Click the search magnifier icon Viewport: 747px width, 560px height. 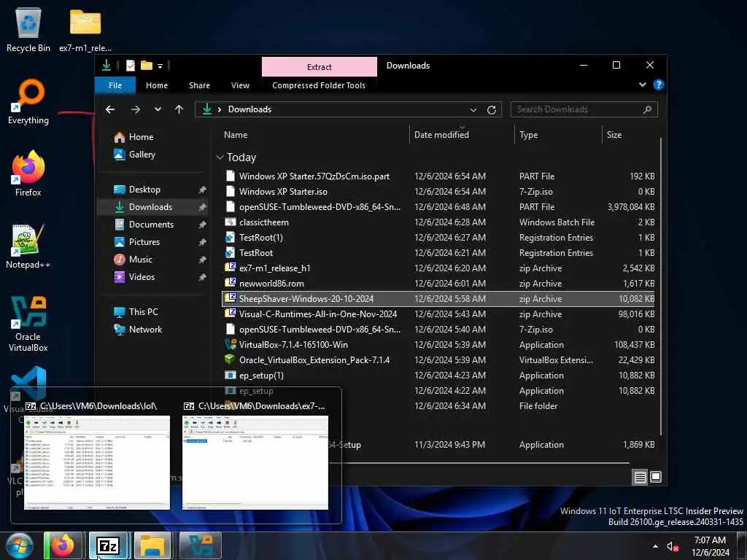click(x=647, y=109)
